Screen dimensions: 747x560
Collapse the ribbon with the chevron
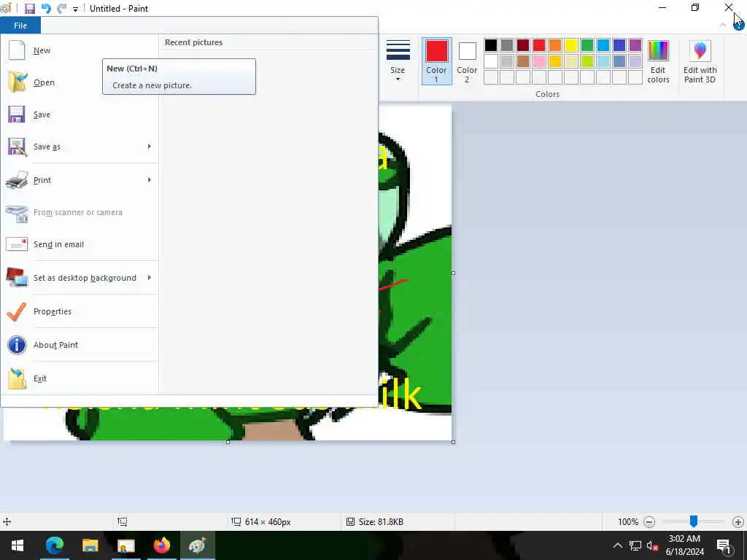[x=723, y=24]
